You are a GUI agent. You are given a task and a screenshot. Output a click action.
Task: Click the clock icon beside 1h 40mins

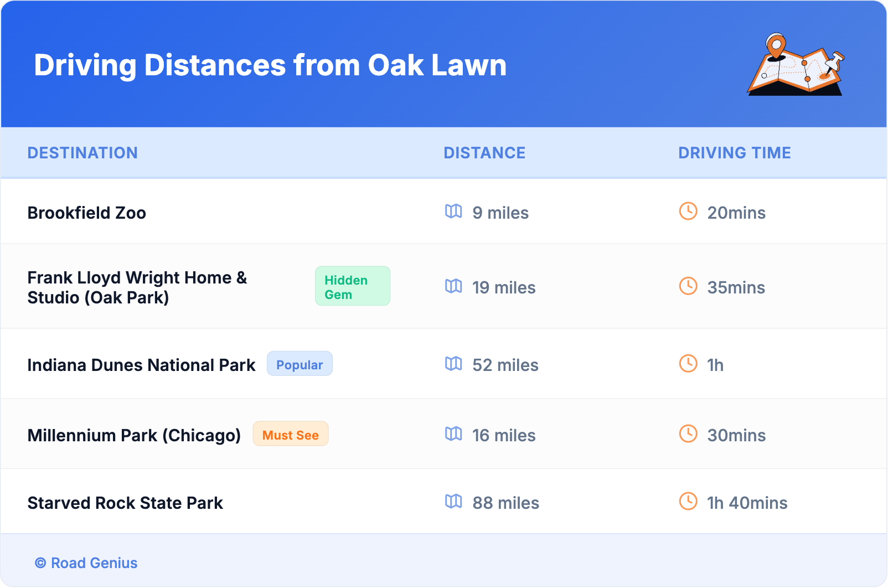[688, 502]
